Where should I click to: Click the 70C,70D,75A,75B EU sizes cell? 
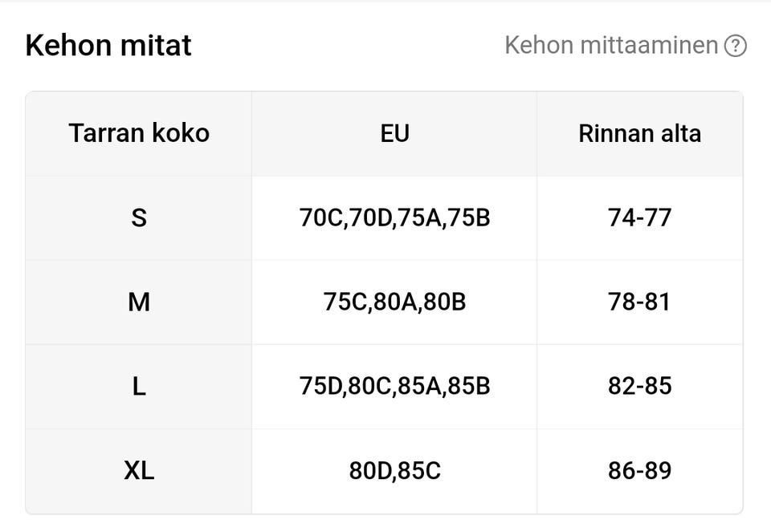[x=394, y=217]
